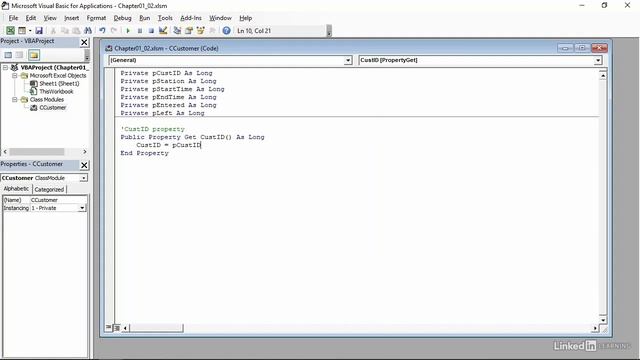Close the Project - VBAProject panel
Viewport: 640px width, 360px height.
tap(84, 42)
